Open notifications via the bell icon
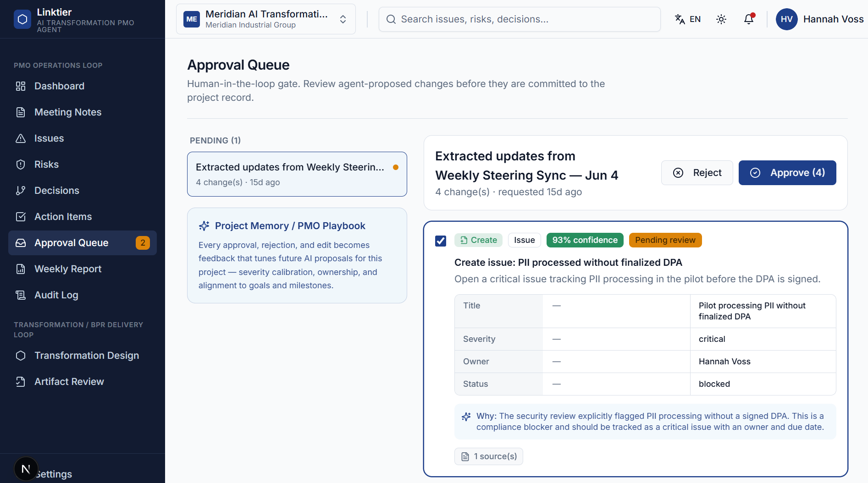 point(749,19)
